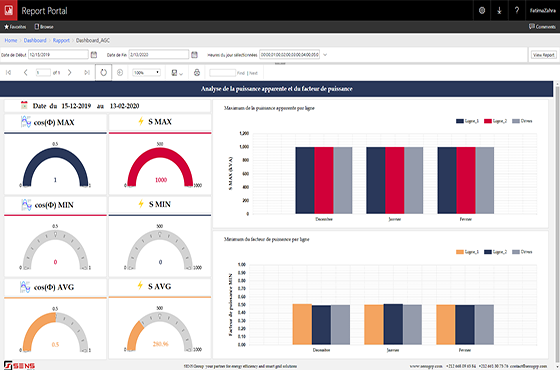This screenshot has height=370, width=560.
Task: Click the Next search link
Action: click(254, 73)
